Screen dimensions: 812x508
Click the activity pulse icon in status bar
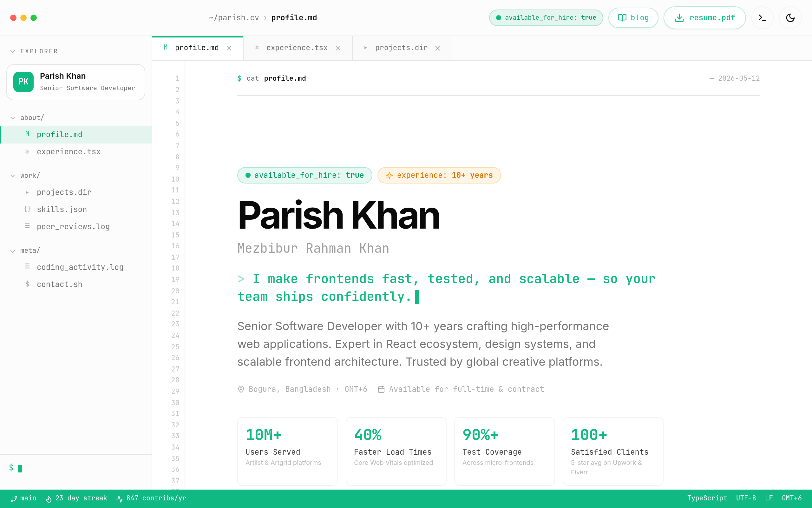[120, 499]
